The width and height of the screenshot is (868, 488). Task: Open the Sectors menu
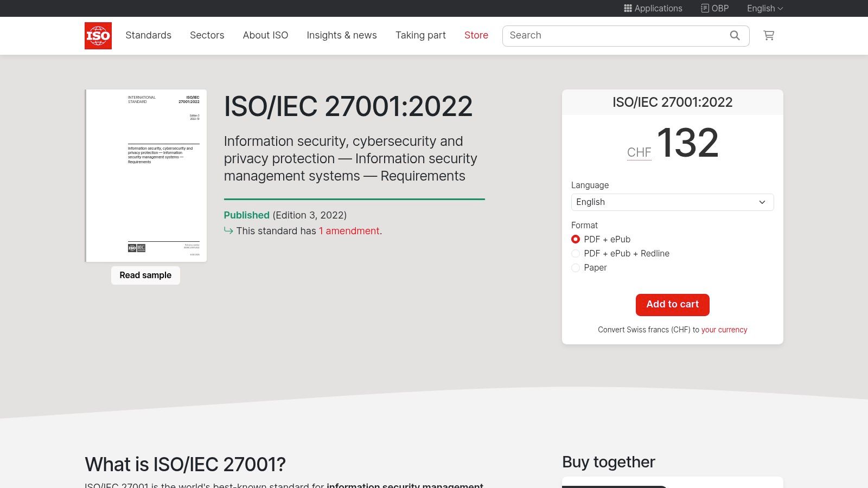pos(207,35)
